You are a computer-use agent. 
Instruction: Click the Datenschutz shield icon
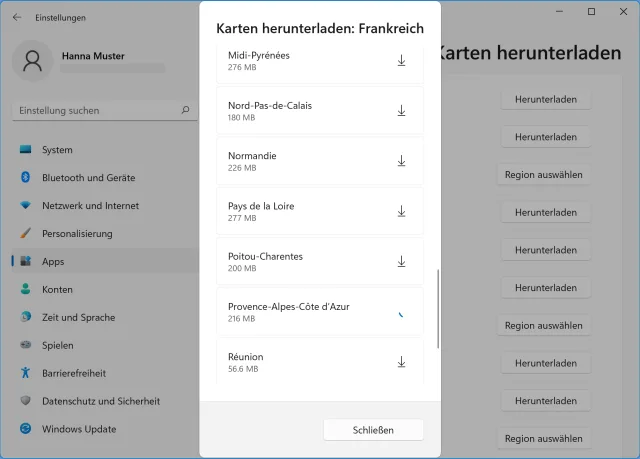point(25,401)
